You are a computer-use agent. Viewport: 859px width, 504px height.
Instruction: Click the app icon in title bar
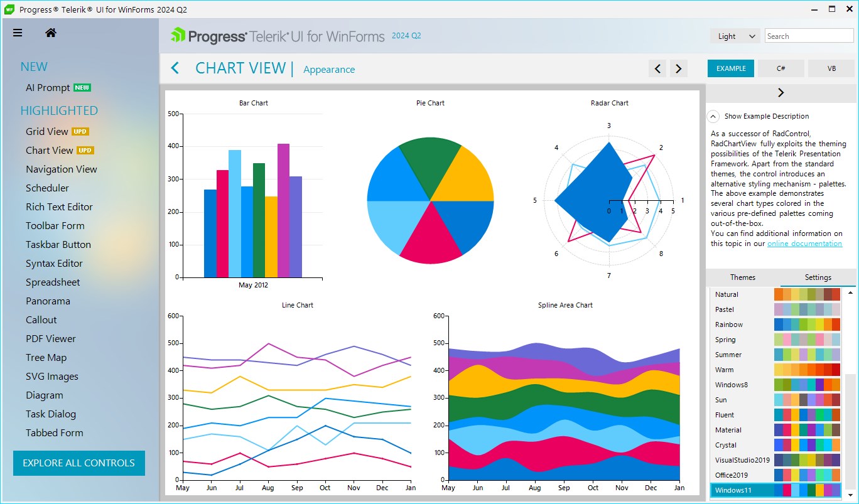click(x=9, y=9)
